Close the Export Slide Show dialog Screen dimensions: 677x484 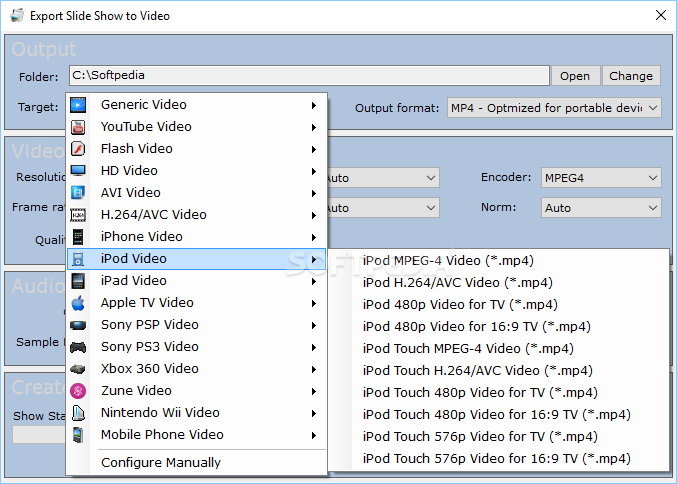point(661,16)
